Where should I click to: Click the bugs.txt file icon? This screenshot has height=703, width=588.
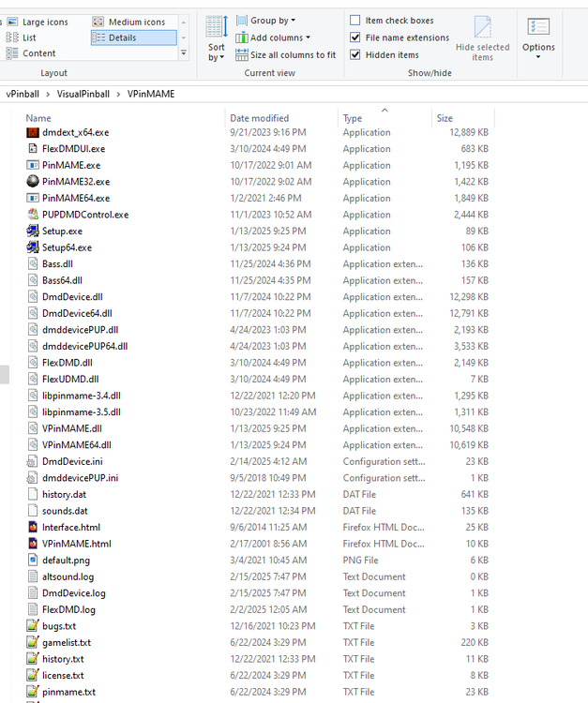tap(33, 626)
